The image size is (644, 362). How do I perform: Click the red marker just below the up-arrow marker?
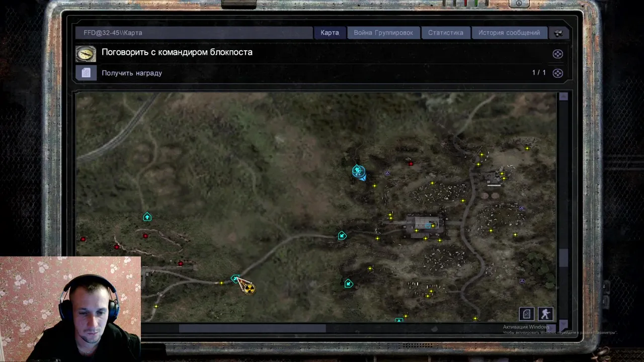(145, 235)
